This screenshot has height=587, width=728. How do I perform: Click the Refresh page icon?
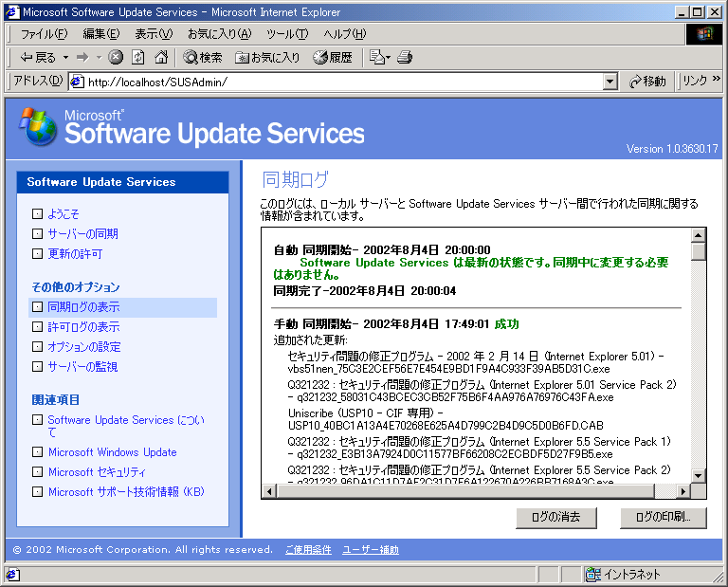(137, 57)
